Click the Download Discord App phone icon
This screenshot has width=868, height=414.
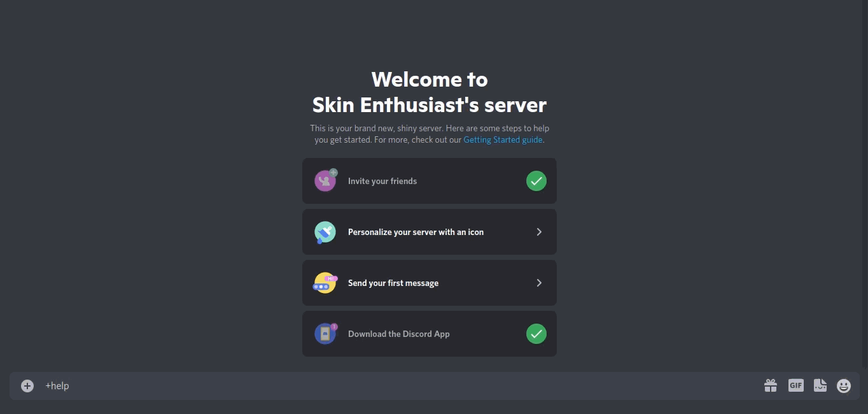tap(326, 333)
